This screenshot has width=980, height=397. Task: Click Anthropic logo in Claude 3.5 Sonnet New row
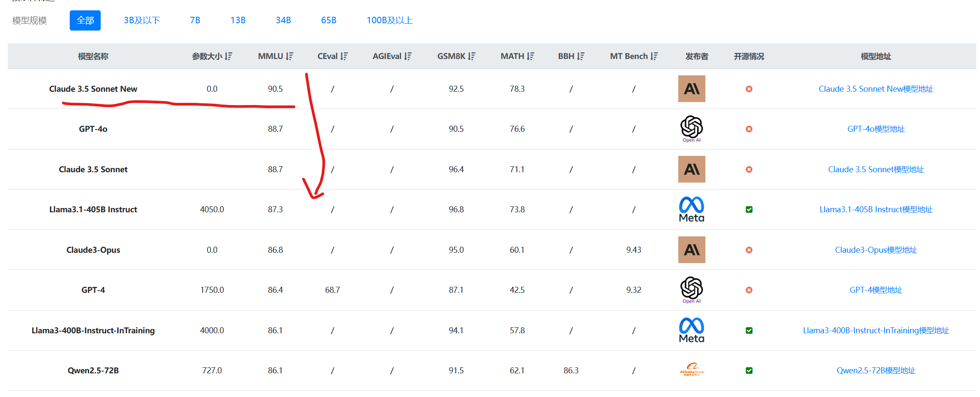pos(692,89)
